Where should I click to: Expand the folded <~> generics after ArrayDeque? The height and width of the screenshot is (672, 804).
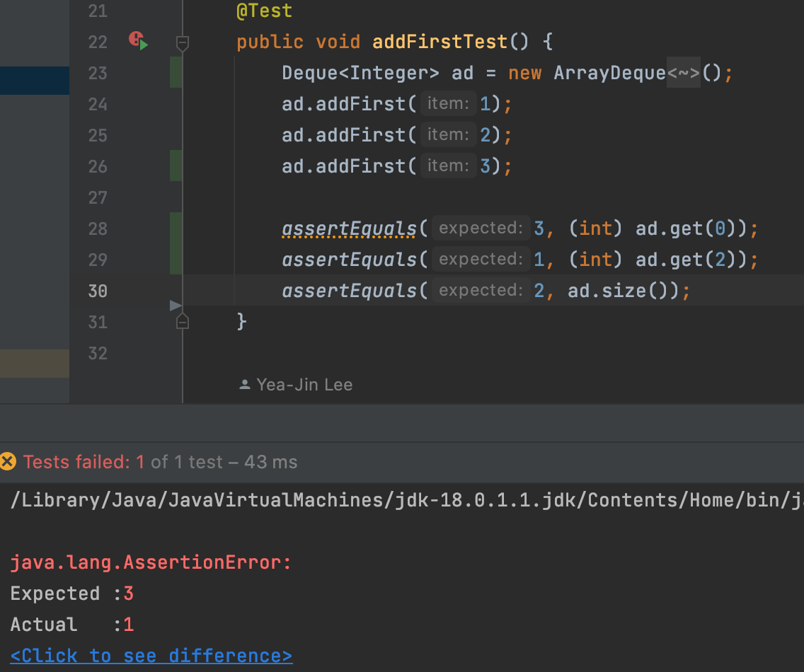pyautogui.click(x=684, y=73)
